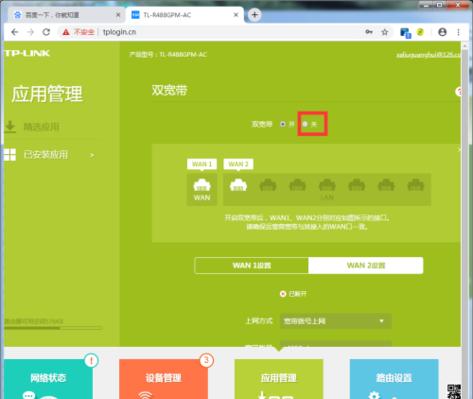
Task: Bookmark this page with the star icon
Action: point(385,32)
